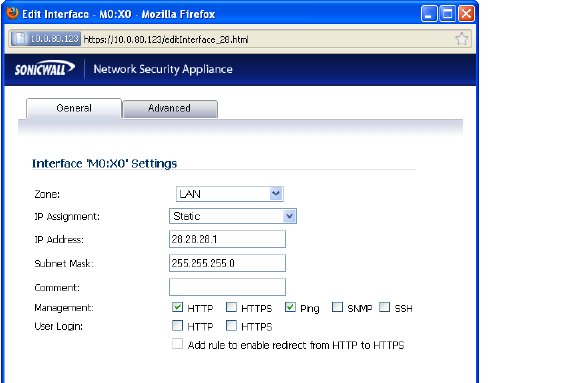Click the SonicWALL logo

point(45,69)
